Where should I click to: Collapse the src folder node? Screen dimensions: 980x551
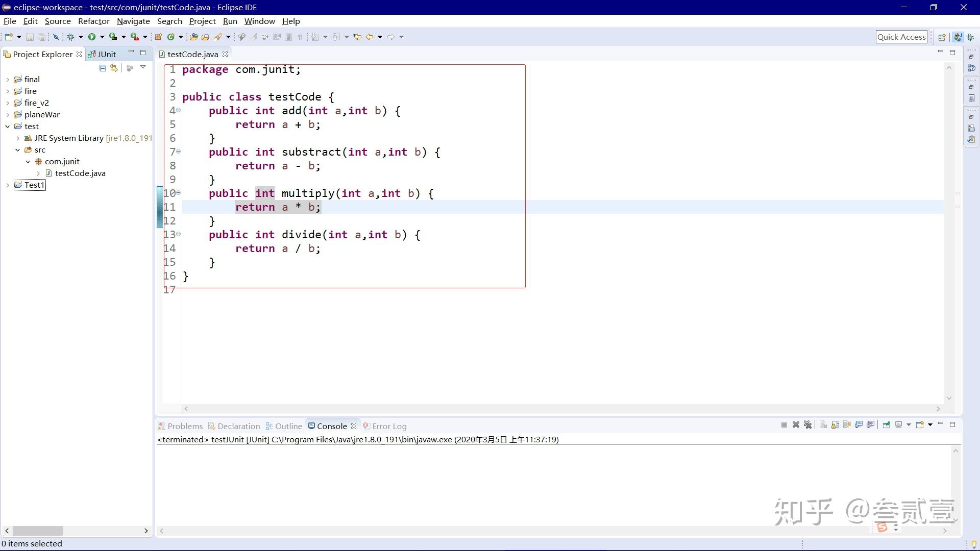18,150
